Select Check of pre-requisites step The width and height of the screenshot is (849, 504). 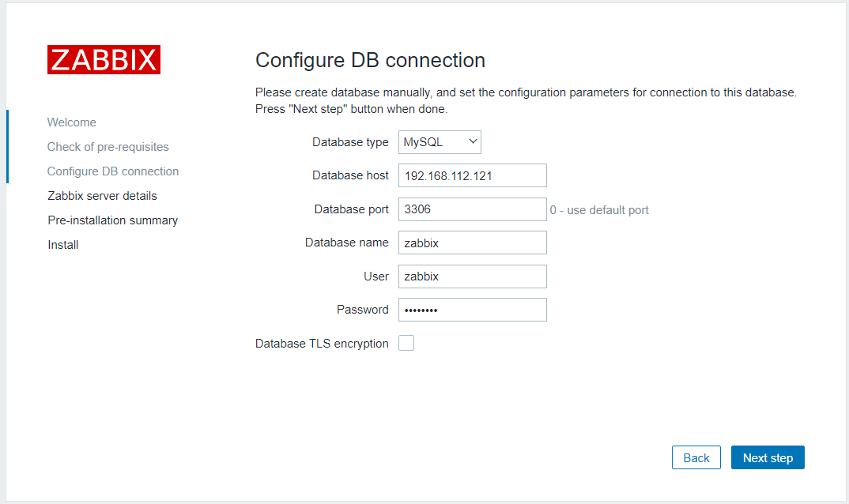click(x=108, y=147)
